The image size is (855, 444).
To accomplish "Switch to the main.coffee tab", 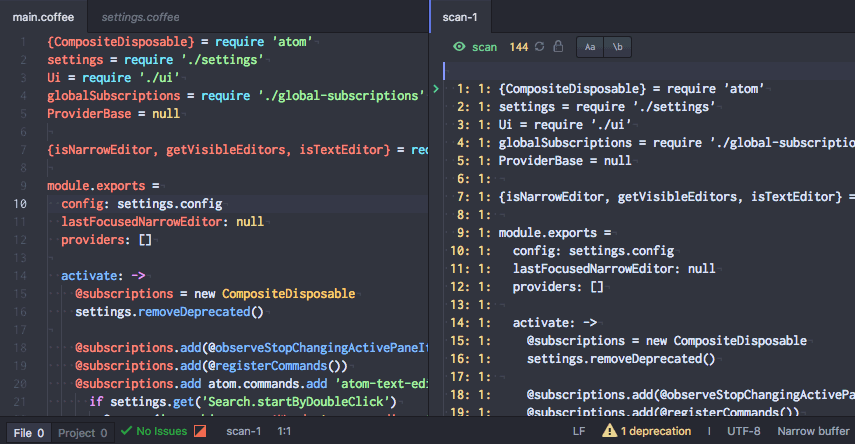I will coord(43,17).
